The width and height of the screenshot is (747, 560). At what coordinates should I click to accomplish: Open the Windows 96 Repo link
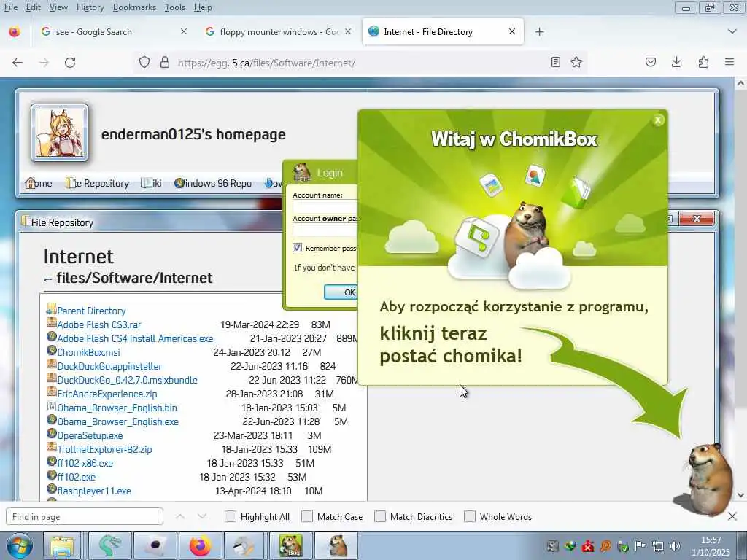coord(213,183)
